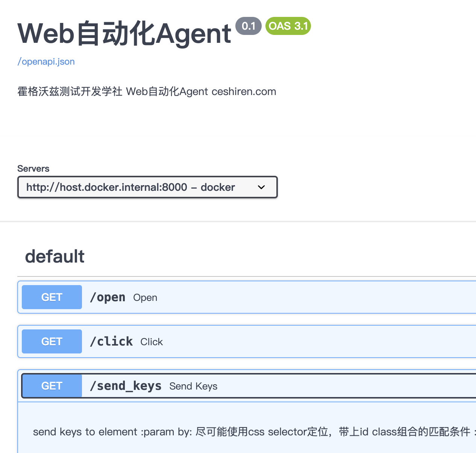Screen dimensions: 476x453
Task: Collapse the default section header
Action: pos(55,257)
